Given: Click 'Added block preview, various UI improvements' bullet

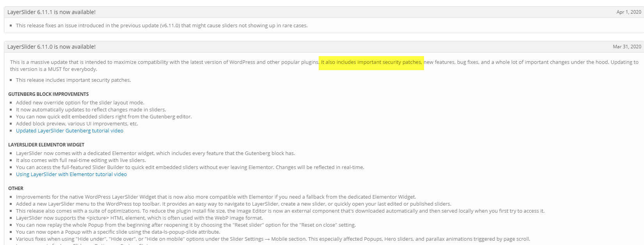Looking at the screenshot, I should pyautogui.click(x=77, y=124).
